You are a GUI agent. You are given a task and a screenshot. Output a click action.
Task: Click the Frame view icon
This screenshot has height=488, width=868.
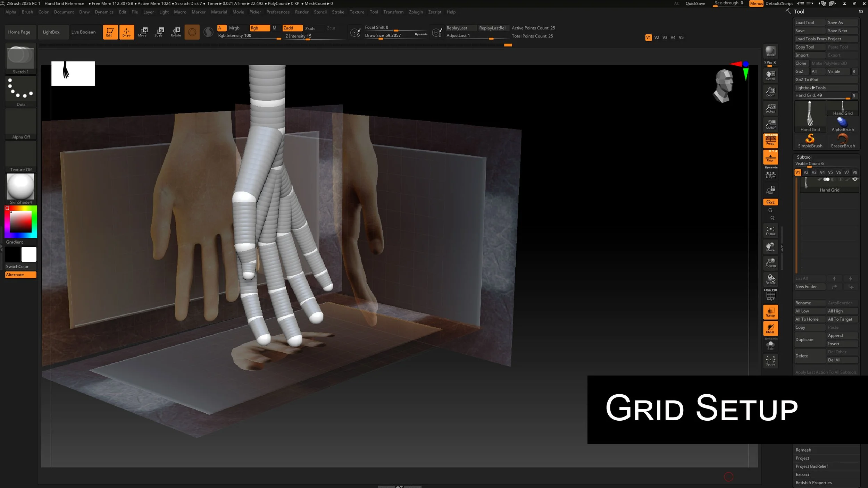click(x=770, y=230)
